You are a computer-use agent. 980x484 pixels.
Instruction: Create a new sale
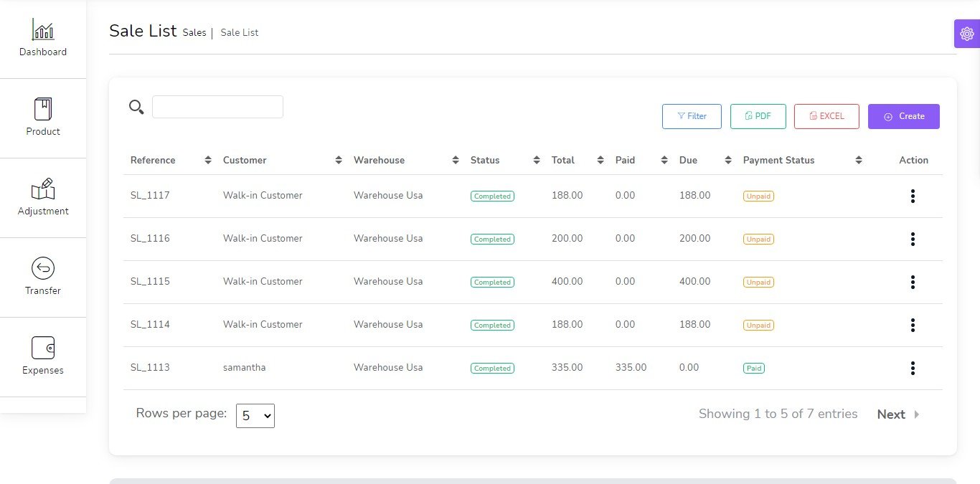pyautogui.click(x=903, y=116)
